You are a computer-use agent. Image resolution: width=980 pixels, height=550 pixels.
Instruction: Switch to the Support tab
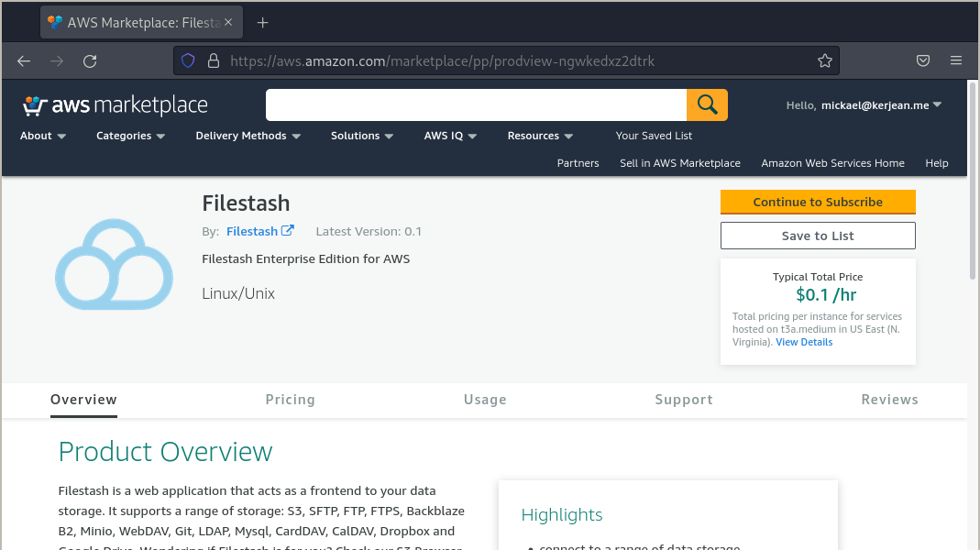coord(684,400)
